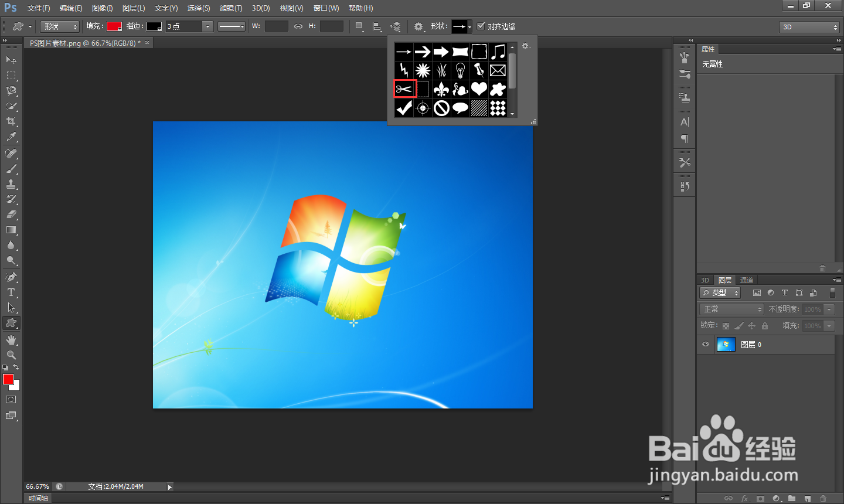Select the Brush tool
This screenshot has width=844, height=504.
(x=11, y=169)
